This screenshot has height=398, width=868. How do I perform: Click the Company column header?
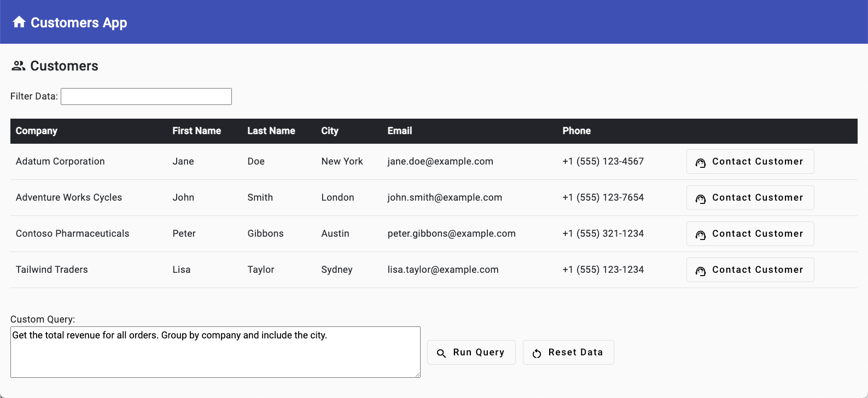click(37, 131)
